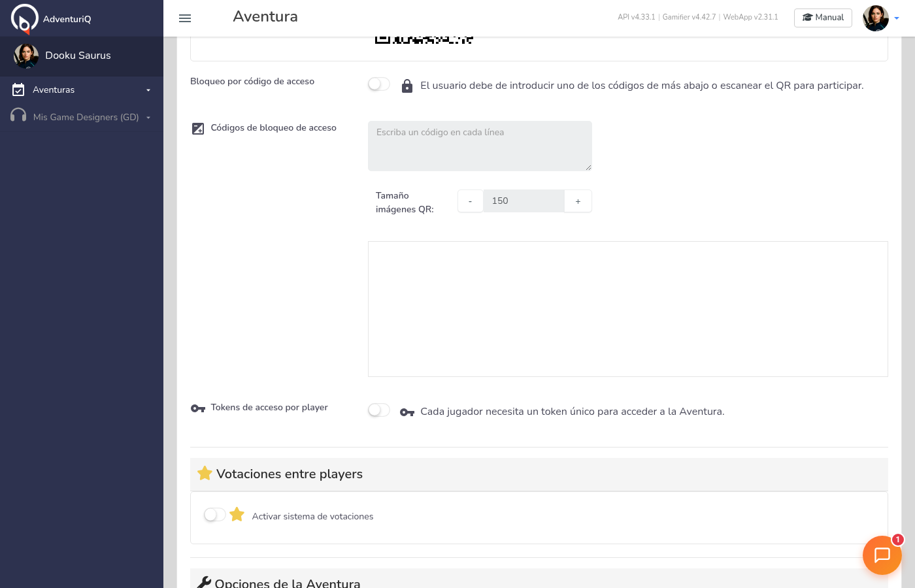Expand Mis Game Designers (GD) menu
The width and height of the screenshot is (915, 588).
(82, 117)
